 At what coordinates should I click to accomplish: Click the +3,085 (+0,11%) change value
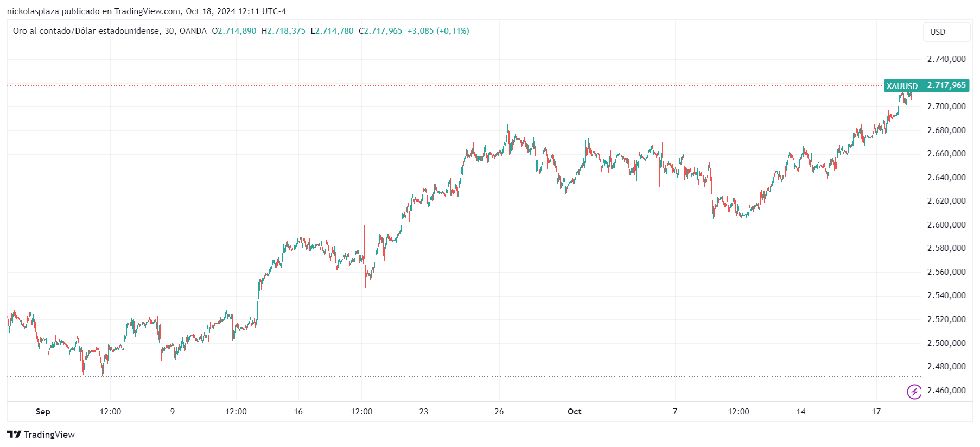(438, 31)
